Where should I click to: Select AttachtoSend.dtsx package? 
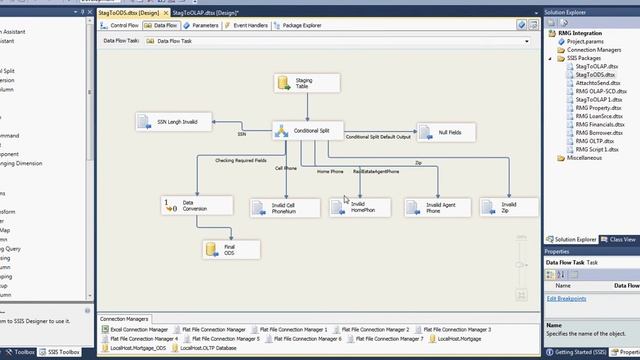[598, 83]
